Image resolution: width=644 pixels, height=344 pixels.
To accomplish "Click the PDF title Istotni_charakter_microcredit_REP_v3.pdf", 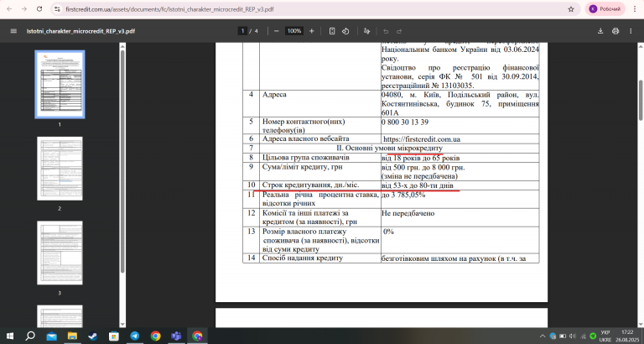I will (80, 31).
